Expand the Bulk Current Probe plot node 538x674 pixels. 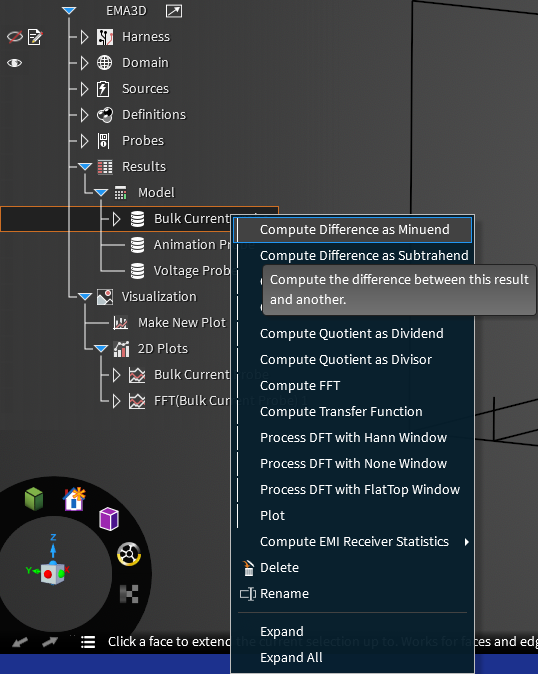pos(116,375)
